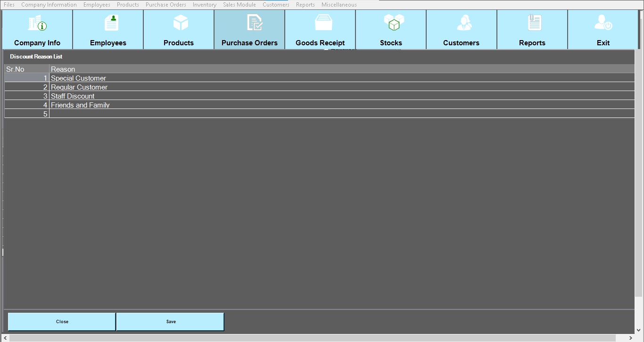Image resolution: width=644 pixels, height=342 pixels.
Task: Select the Staff Discount reason cell
Action: (x=73, y=96)
